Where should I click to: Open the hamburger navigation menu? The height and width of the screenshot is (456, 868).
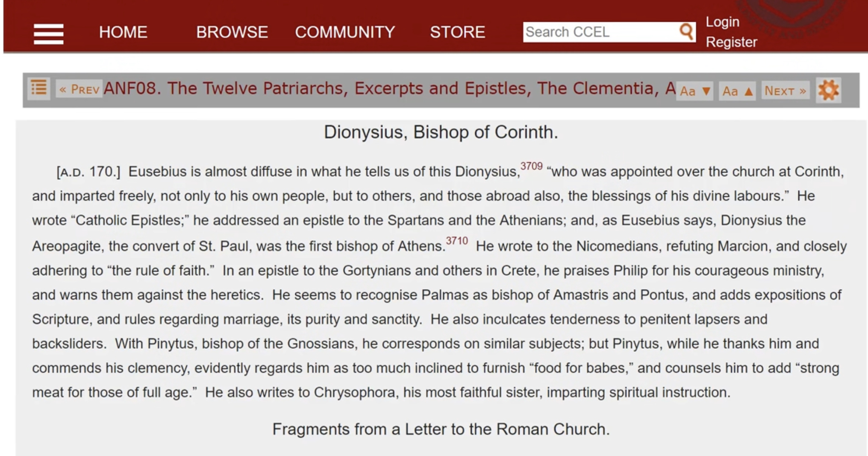pos(49,34)
